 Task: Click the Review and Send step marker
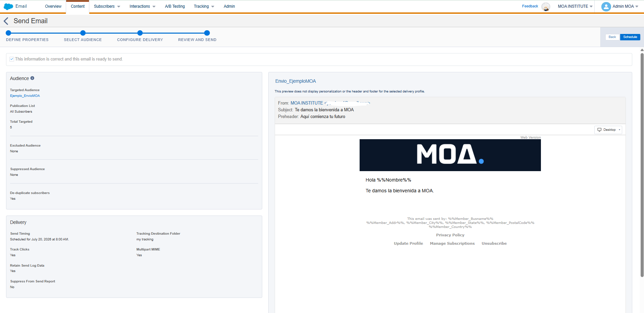point(207,33)
